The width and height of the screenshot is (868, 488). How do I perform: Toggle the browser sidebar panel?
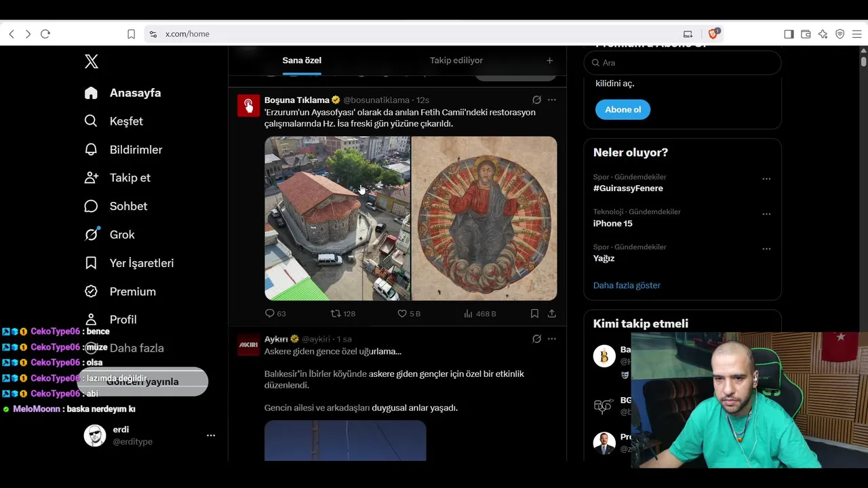[x=789, y=34]
